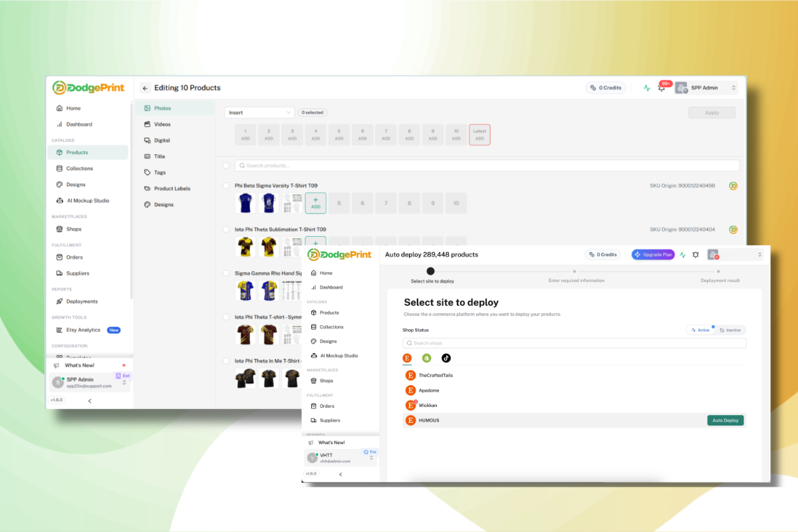Check the Sigma Gamma Rho Hand Sign row
The height and width of the screenshot is (532, 798).
[x=226, y=273]
